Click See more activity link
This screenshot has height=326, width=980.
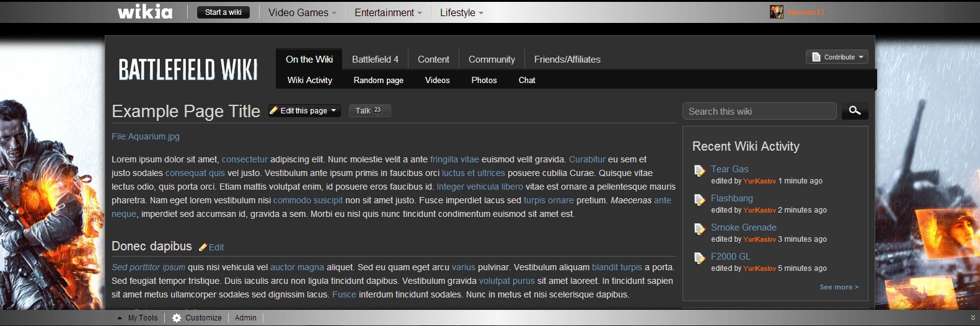click(x=839, y=287)
